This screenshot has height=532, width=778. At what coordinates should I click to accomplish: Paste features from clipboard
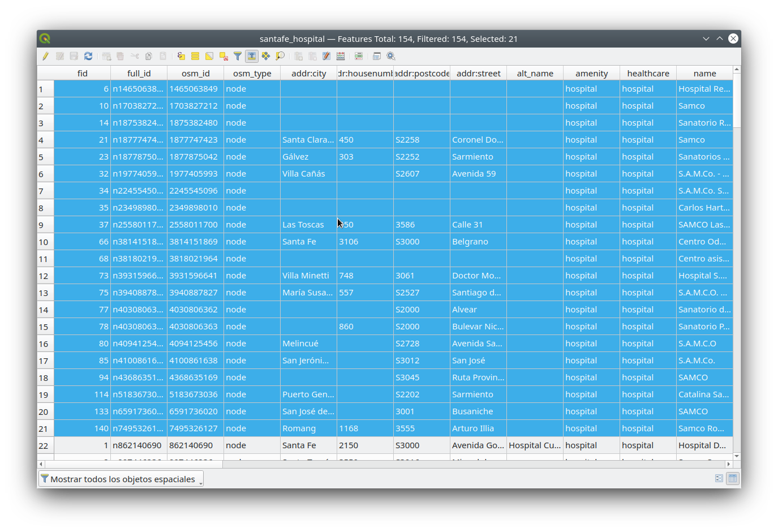163,56
